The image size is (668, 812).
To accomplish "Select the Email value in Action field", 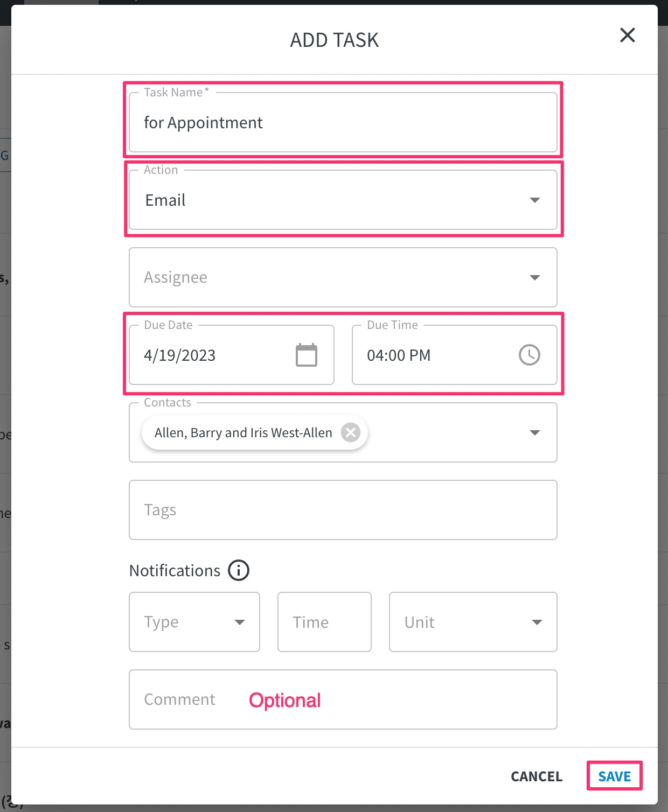I will pyautogui.click(x=165, y=200).
